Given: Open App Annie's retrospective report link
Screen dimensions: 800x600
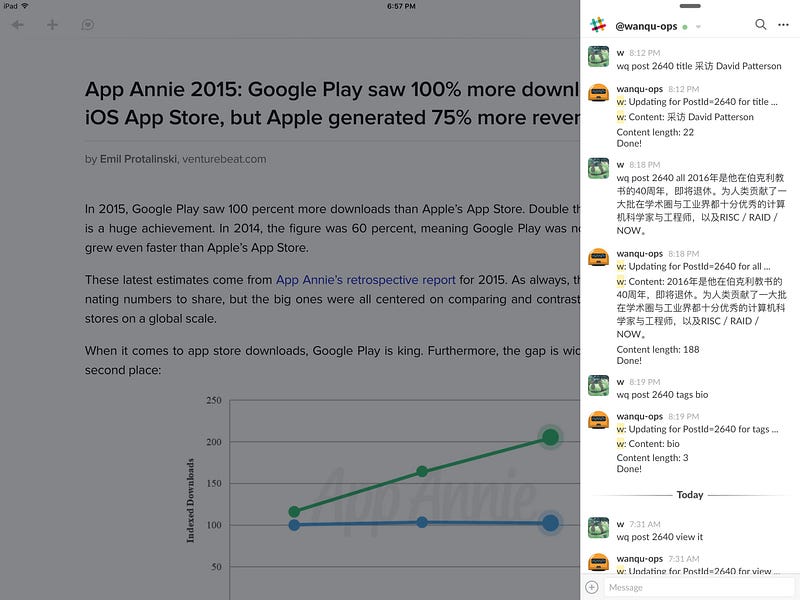Looking at the screenshot, I should [x=366, y=280].
